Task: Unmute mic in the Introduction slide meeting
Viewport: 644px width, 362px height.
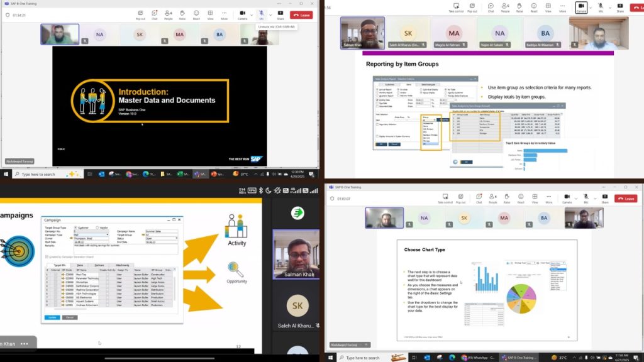Action: tap(261, 15)
